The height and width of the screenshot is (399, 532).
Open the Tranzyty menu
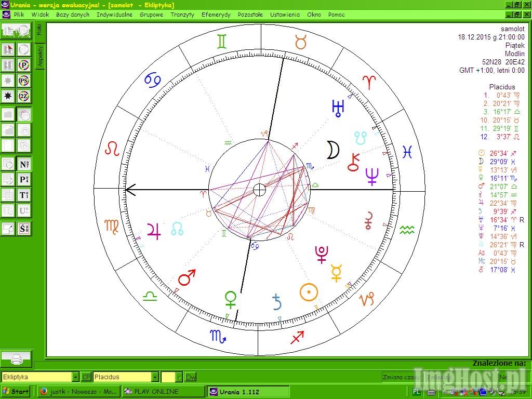pos(182,15)
